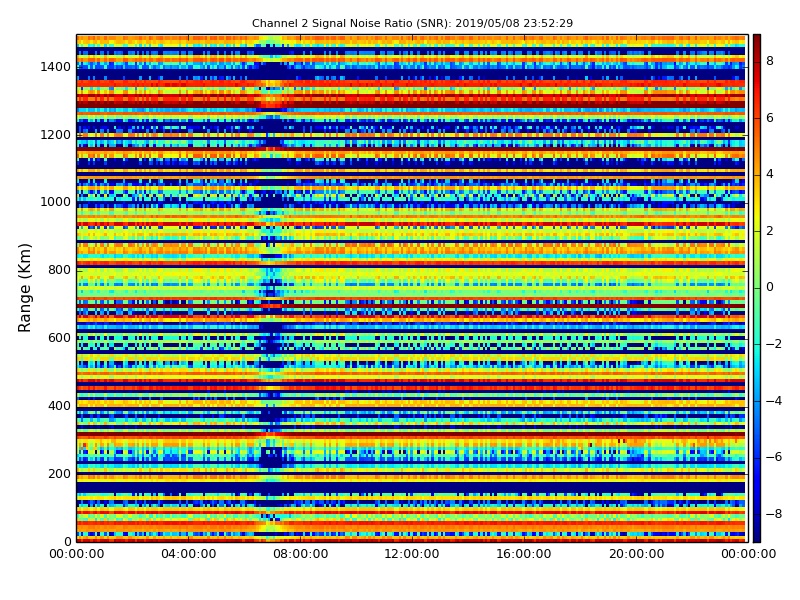Click the colorbar tick label −4
This screenshot has width=800, height=600.
pyautogui.click(x=774, y=401)
